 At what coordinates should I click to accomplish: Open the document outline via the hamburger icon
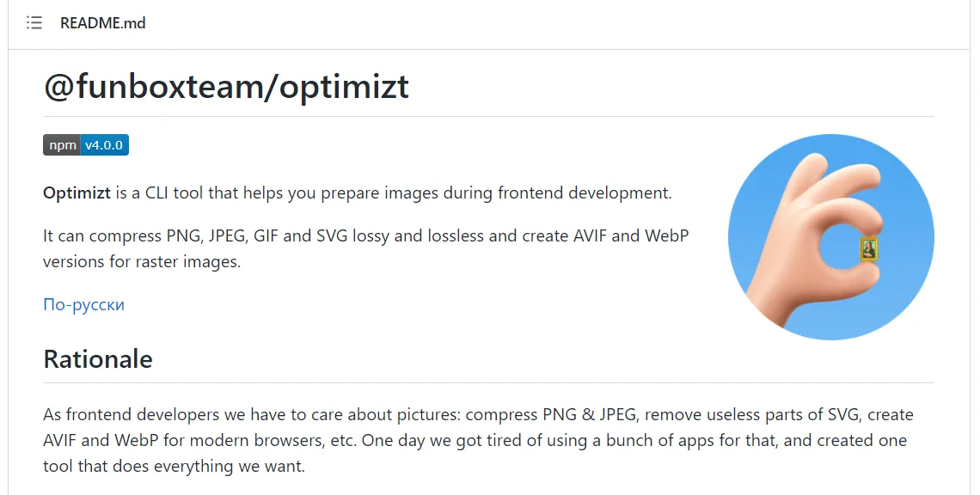coord(34,23)
